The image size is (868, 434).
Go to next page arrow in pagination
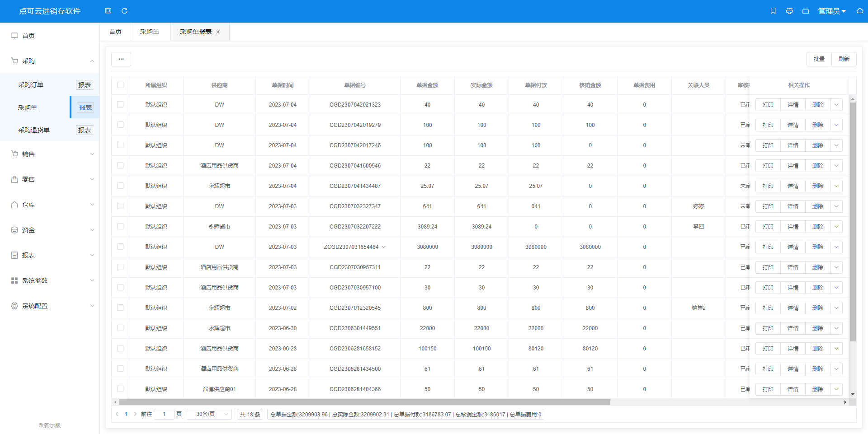click(135, 414)
